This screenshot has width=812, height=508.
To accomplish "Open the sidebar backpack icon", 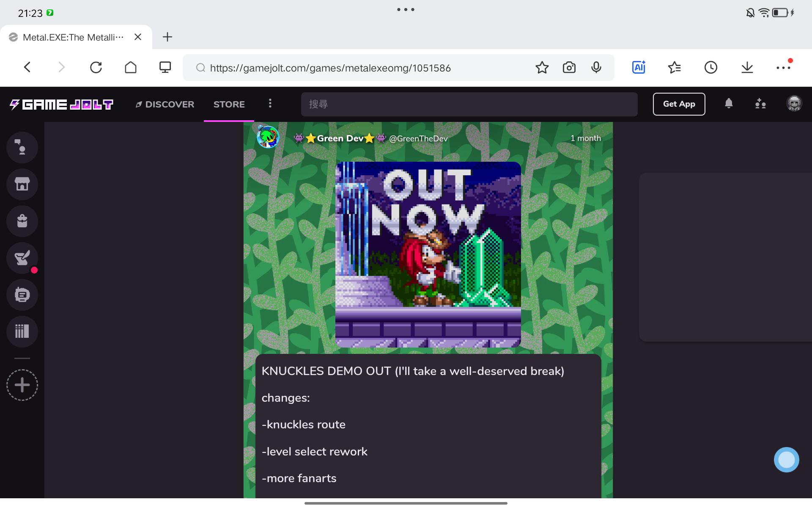I will pyautogui.click(x=22, y=221).
